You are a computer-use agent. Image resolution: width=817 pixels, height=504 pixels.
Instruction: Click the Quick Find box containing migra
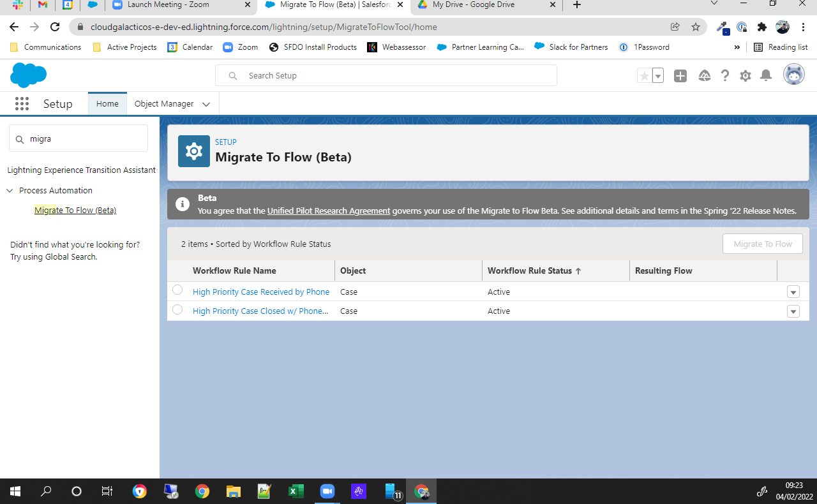click(x=79, y=138)
